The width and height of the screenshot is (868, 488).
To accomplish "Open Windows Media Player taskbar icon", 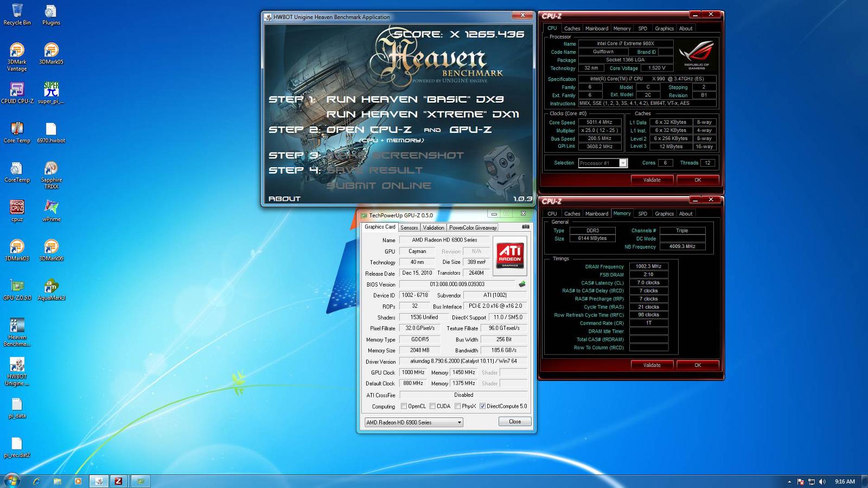I will [x=78, y=481].
